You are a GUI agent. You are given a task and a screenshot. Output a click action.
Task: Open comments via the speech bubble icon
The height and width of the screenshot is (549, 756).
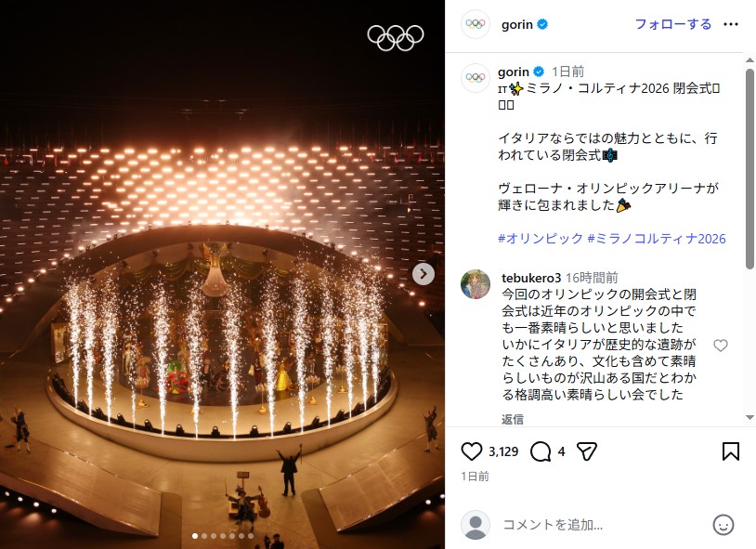pyautogui.click(x=540, y=451)
